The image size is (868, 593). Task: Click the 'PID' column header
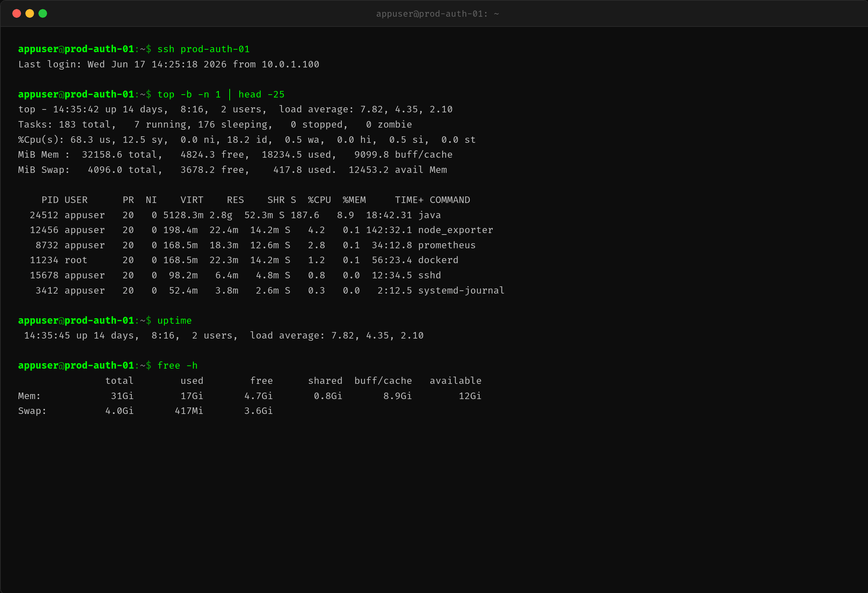coord(50,200)
